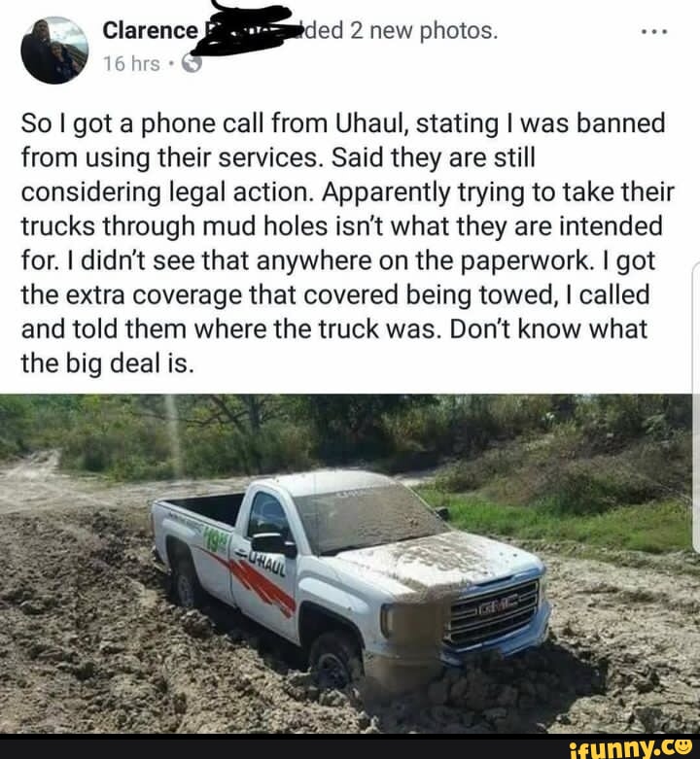Viewport: 700px width, 759px height.
Task: Open Clarence's round profile picture
Action: coord(54,51)
